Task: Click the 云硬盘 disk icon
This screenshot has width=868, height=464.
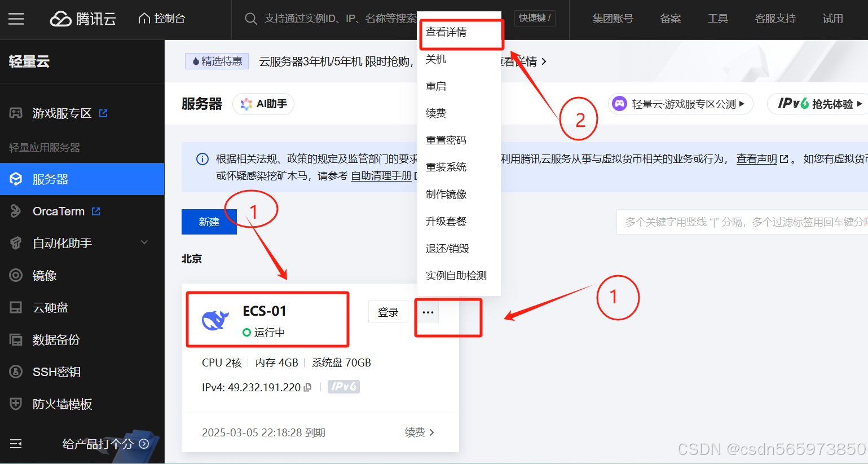Action: coord(16,308)
